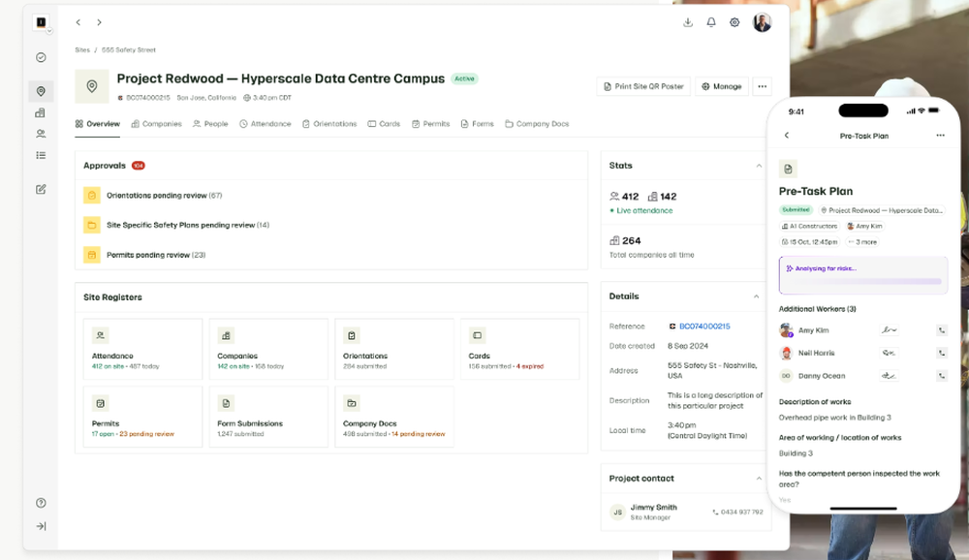Open the checkmark tasks icon in sidebar

pos(41,57)
